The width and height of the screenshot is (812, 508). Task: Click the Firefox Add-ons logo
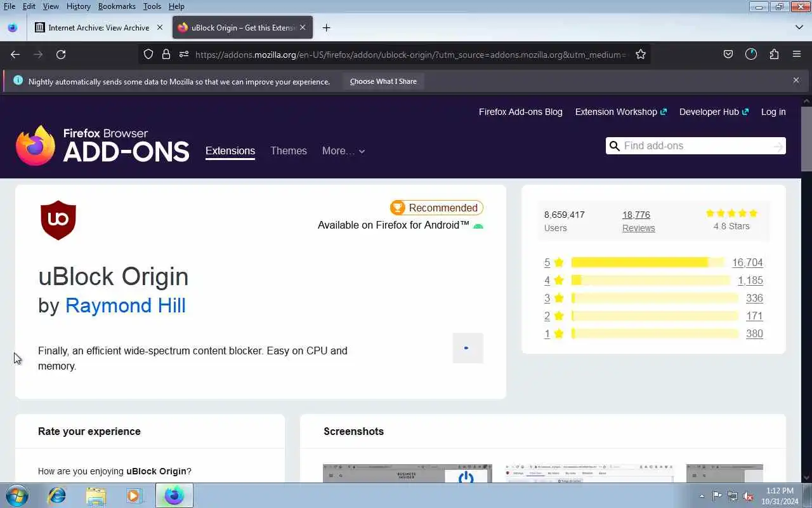coord(103,145)
